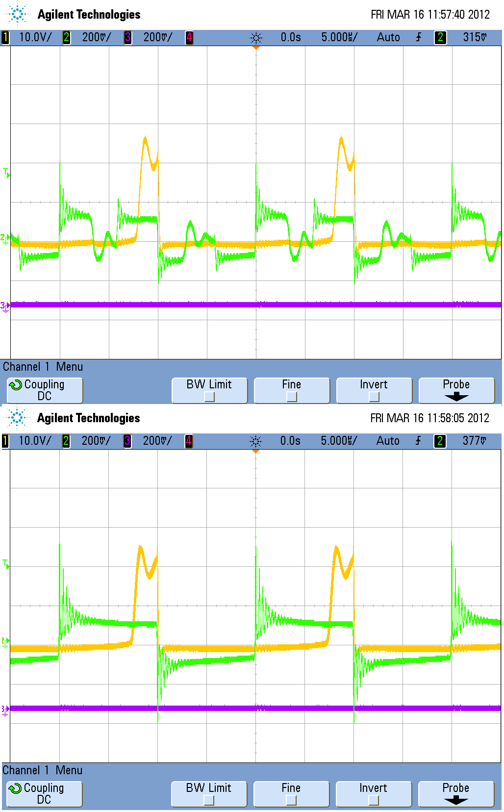
Task: Click channel 2 ground marker in top plot
Action: coord(5,239)
